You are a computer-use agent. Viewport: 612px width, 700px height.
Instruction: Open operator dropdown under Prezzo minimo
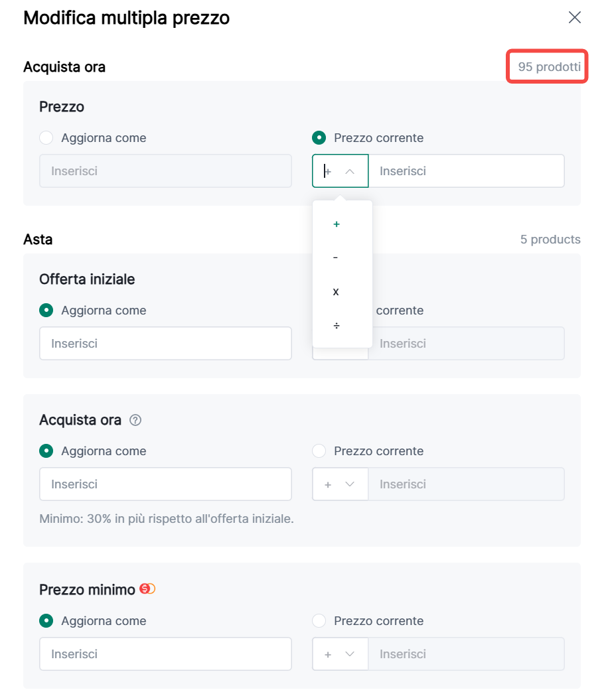(340, 654)
